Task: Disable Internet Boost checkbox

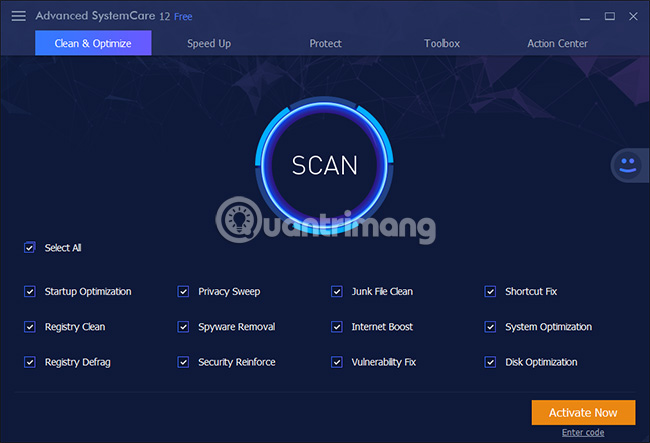Action: click(337, 327)
